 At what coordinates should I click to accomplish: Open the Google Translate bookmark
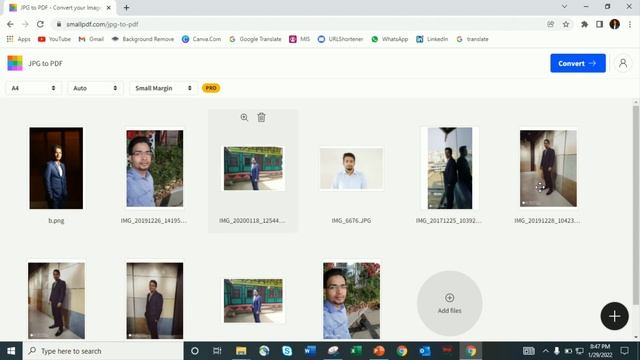point(256,39)
